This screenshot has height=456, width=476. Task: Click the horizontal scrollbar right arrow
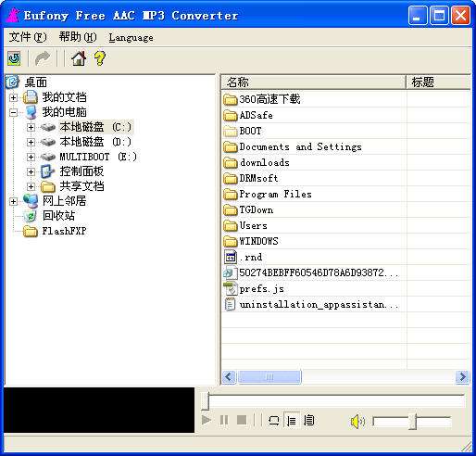click(462, 377)
